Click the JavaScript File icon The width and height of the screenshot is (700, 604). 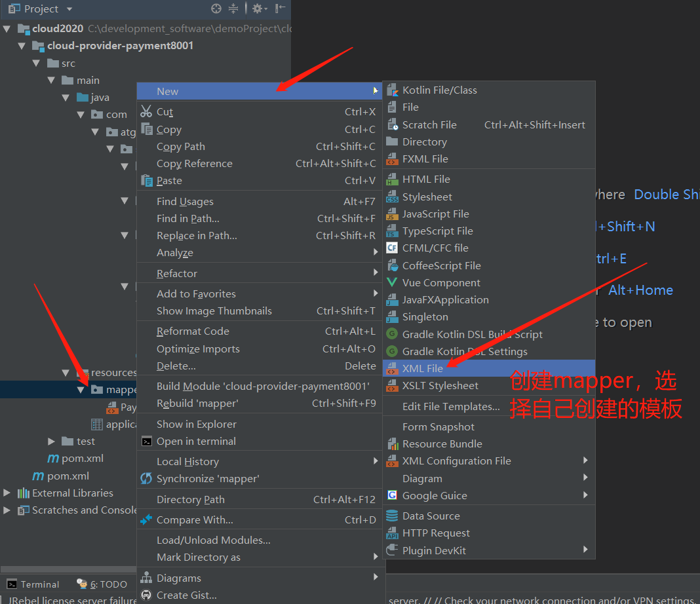pos(393,214)
